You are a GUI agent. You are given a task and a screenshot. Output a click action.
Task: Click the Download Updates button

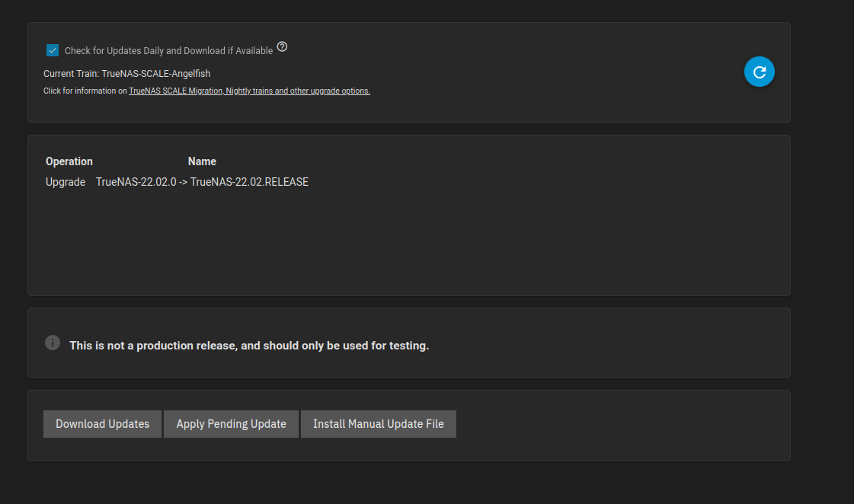click(102, 424)
